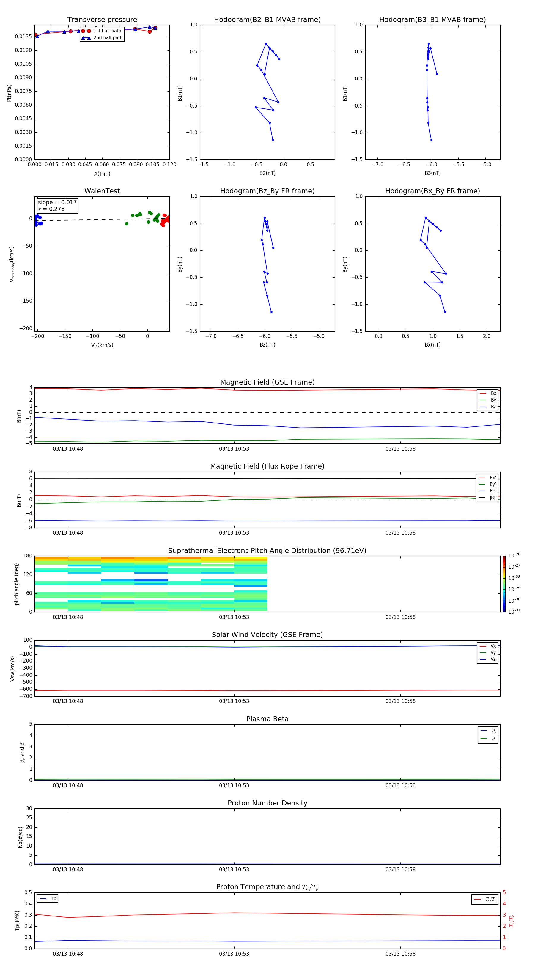Image resolution: width=535 pixels, height=980 pixels.
Task: Click the "Hodogram(B2_B1 MVAB frame)" title
Action: (267, 20)
